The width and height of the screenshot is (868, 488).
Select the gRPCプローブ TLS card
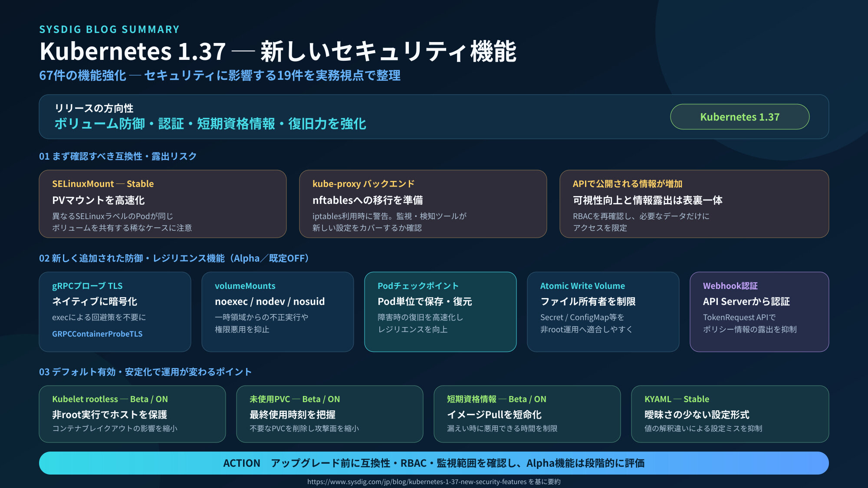[x=115, y=312]
